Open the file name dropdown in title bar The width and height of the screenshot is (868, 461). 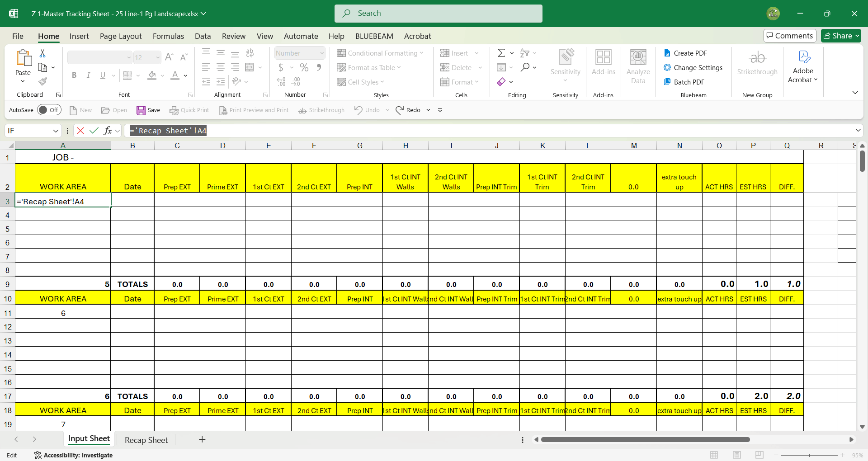(203, 14)
